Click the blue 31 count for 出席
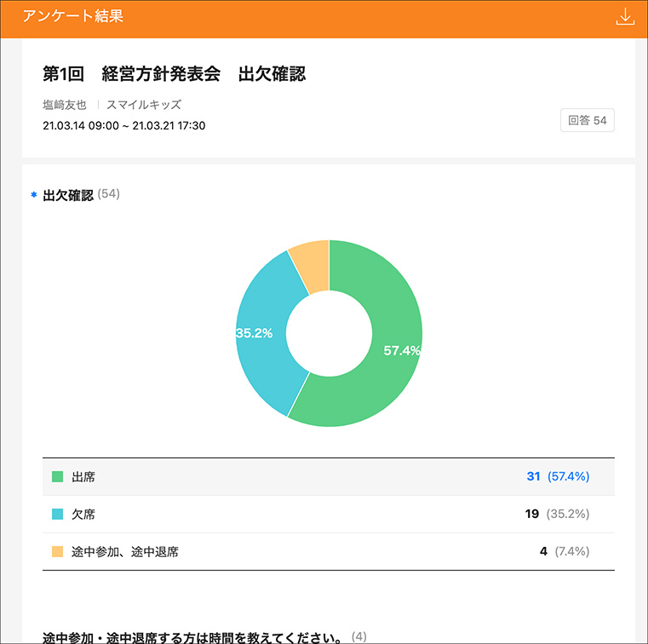This screenshot has width=648, height=644. [x=533, y=476]
